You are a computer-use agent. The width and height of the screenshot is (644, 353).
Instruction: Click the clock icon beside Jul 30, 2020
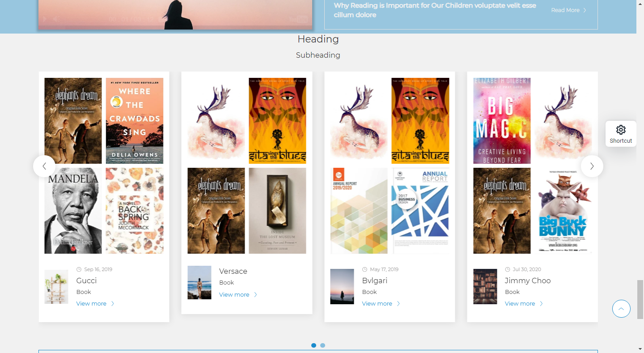[x=508, y=269]
